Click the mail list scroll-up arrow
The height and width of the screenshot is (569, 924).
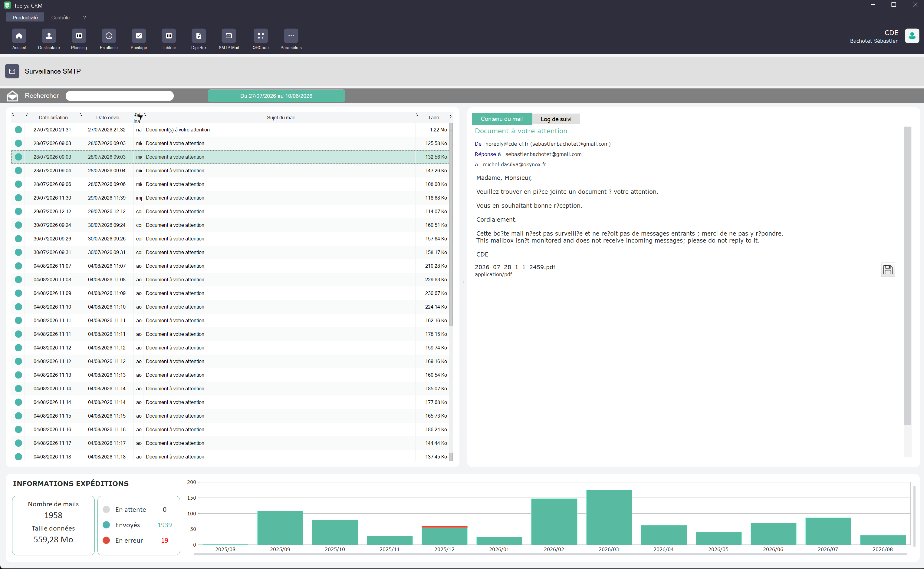(451, 127)
